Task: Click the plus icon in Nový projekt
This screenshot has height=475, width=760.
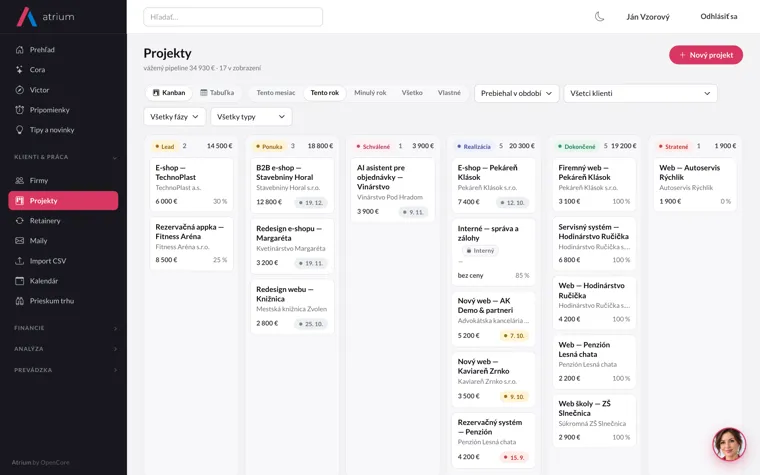Action: [682, 55]
